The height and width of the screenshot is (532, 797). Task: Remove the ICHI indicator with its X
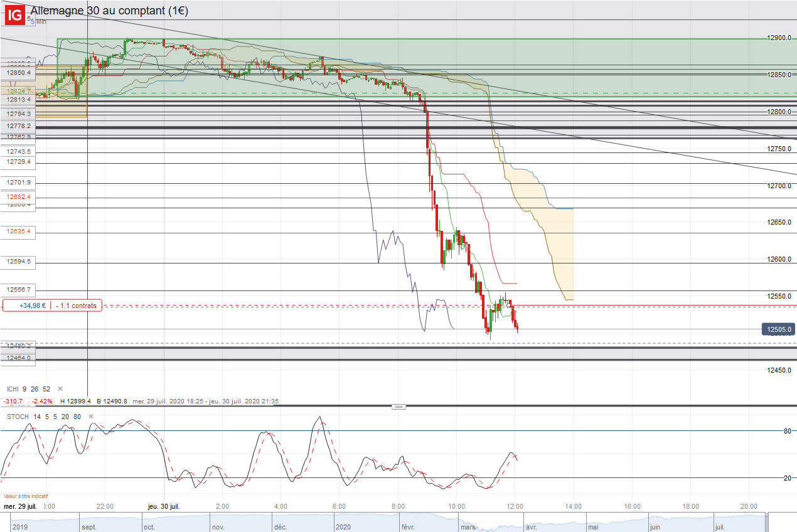61,389
